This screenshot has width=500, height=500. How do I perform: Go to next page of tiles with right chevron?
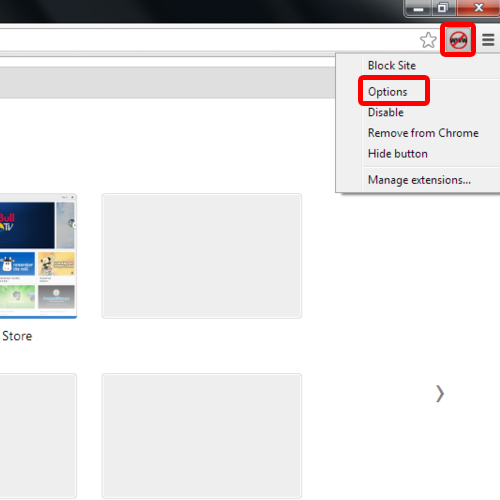click(440, 394)
